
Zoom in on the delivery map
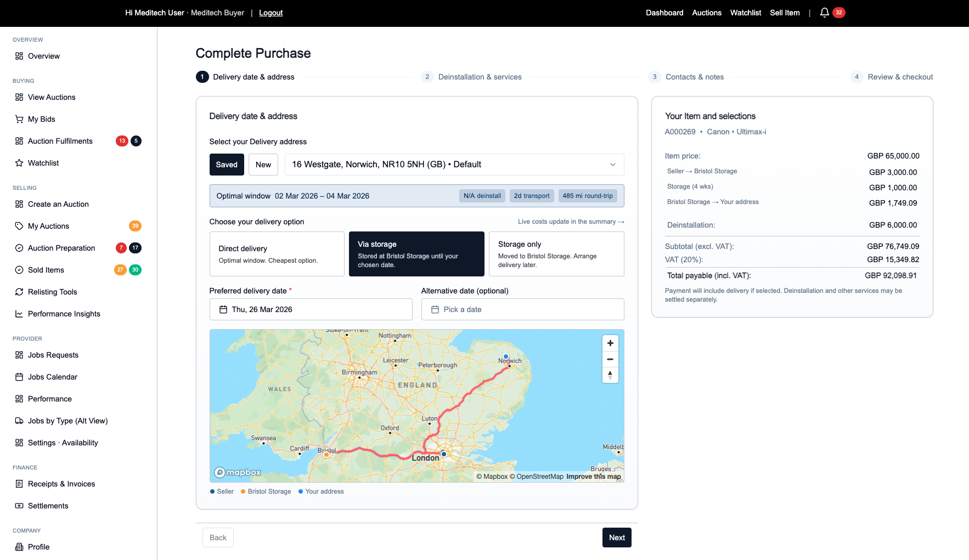click(x=610, y=343)
